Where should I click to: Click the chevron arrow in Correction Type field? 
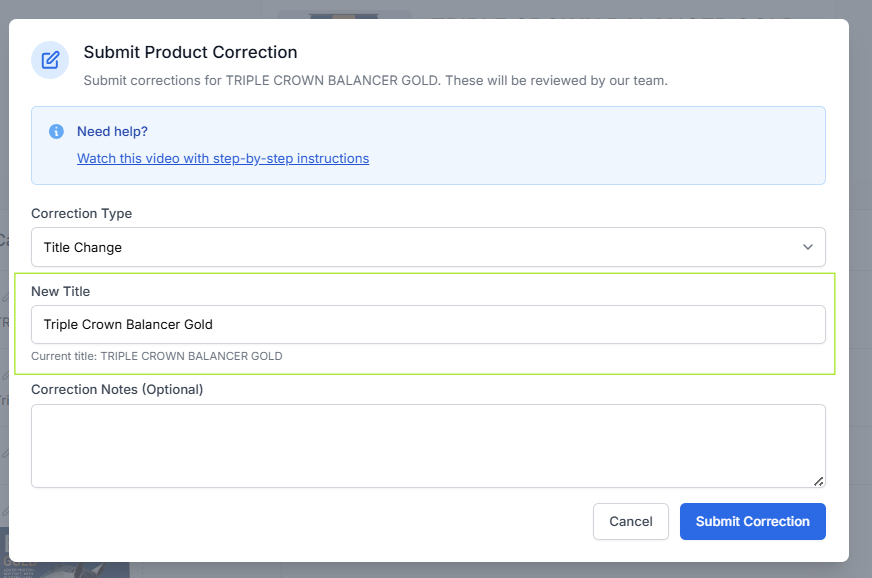tap(808, 247)
